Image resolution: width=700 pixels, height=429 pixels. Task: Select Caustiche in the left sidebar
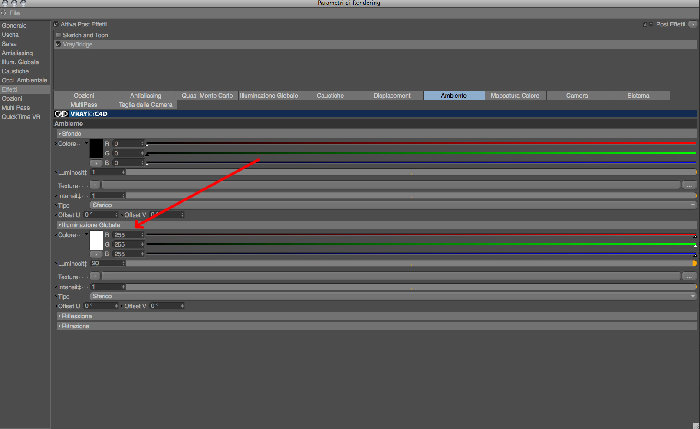point(15,71)
